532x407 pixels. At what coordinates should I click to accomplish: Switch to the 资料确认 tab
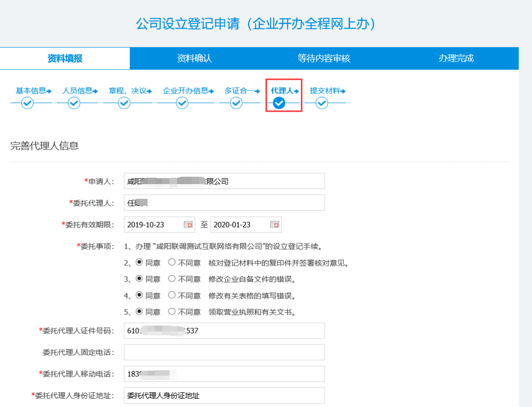coord(195,58)
